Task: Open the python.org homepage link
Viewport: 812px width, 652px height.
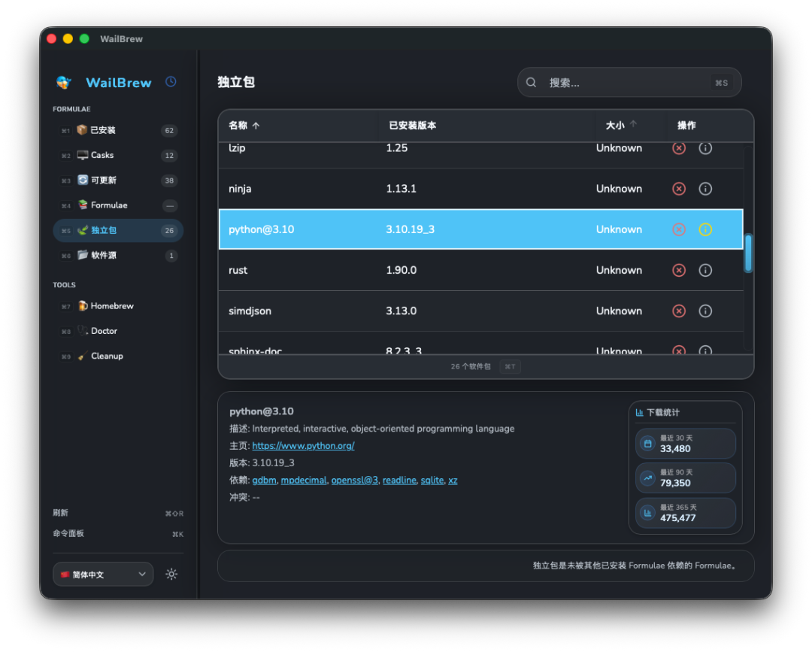Action: point(303,445)
